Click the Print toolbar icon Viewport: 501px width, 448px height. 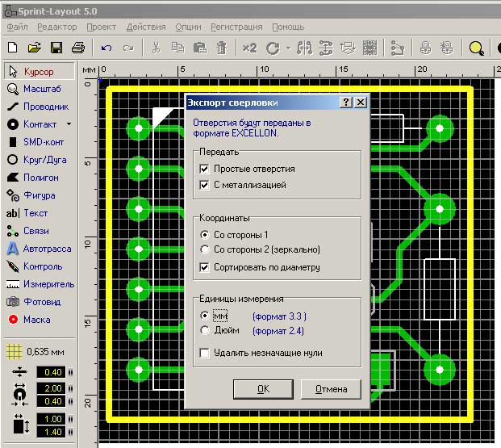(x=77, y=48)
